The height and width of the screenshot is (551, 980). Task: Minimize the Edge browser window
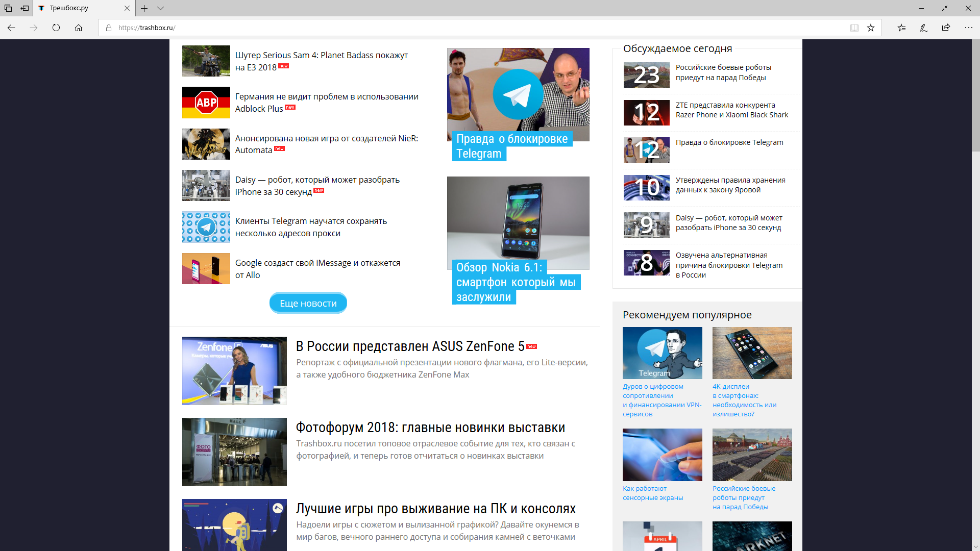pos(921,8)
